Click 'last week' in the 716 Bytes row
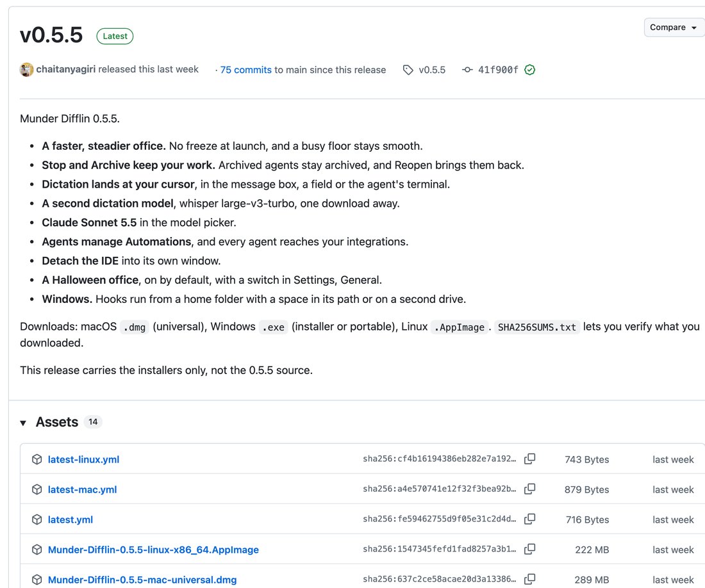The height and width of the screenshot is (588, 705). pyautogui.click(x=673, y=519)
